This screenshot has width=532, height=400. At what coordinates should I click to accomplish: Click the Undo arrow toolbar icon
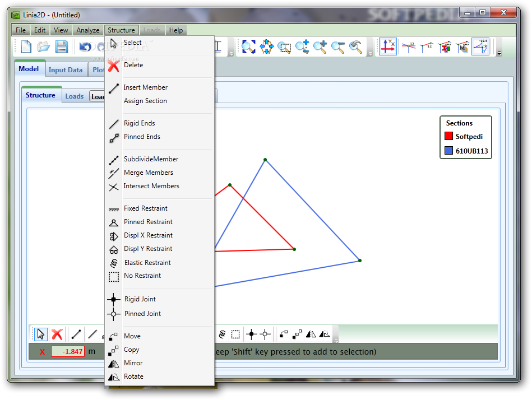(x=85, y=46)
